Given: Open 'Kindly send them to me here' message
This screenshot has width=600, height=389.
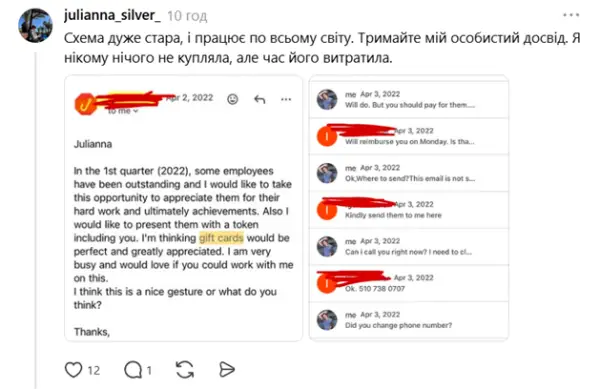Looking at the screenshot, I should point(409,210).
